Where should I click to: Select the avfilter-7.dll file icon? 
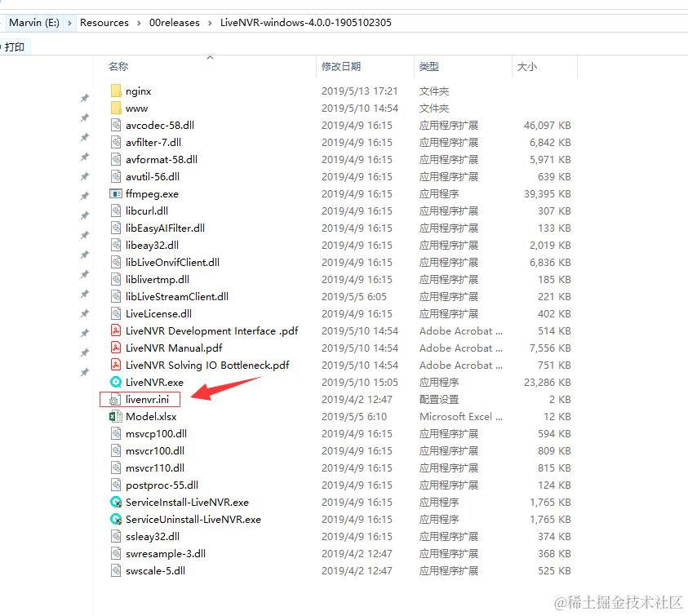point(116,142)
